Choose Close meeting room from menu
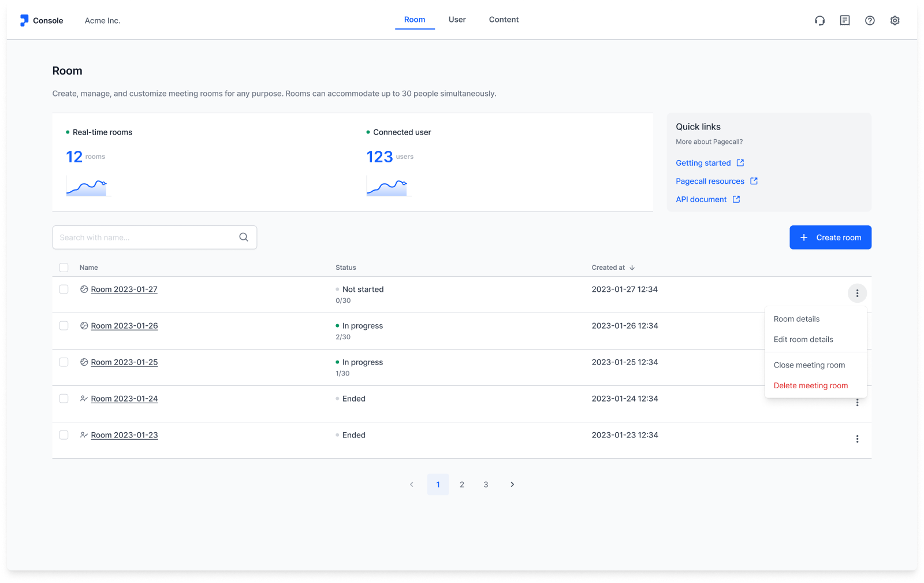This screenshot has height=583, width=924. (815, 365)
